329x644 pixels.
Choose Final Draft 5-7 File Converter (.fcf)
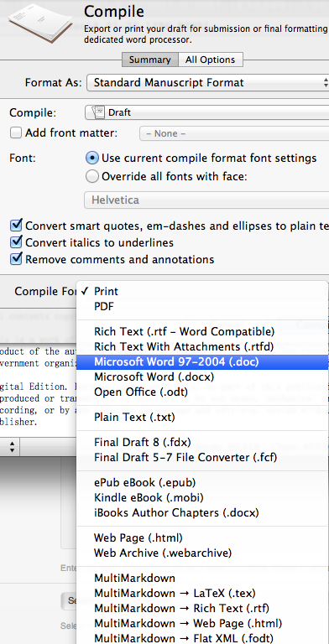coord(202,457)
